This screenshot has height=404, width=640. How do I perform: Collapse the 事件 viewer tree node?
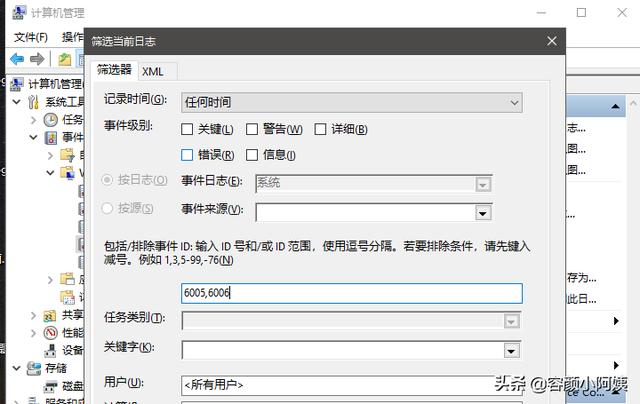33,138
